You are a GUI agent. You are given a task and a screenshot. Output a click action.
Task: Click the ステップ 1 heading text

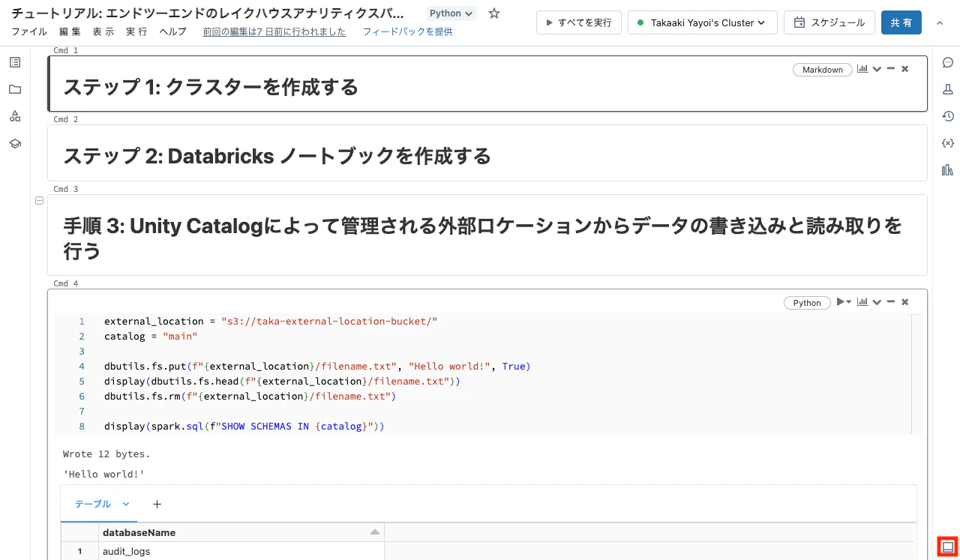(x=211, y=87)
